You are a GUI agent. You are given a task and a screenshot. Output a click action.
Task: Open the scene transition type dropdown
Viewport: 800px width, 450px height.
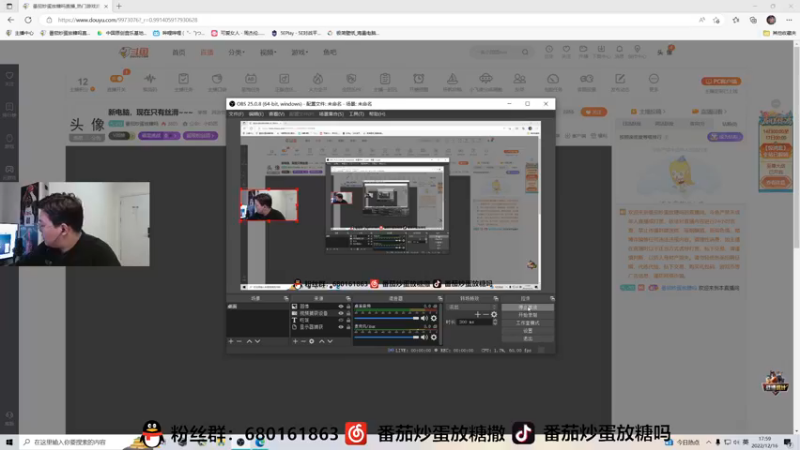(x=471, y=307)
